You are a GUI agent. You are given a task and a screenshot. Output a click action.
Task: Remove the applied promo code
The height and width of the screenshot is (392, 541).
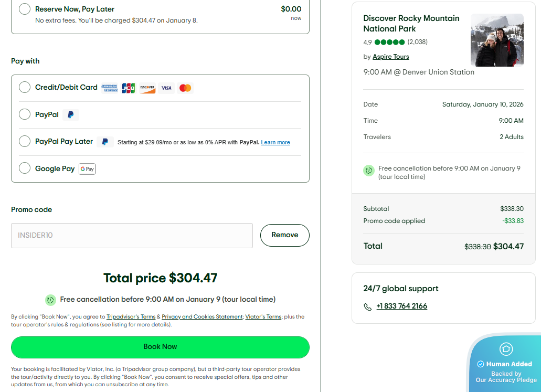pyautogui.click(x=284, y=235)
